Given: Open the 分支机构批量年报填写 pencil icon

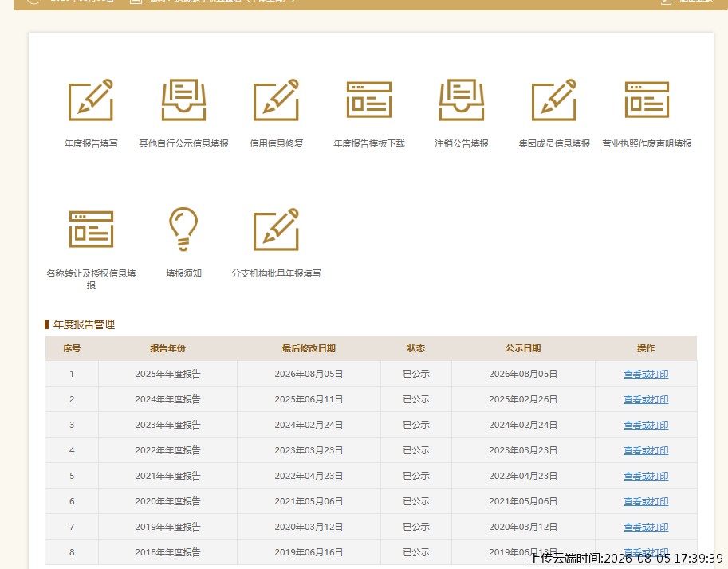Looking at the screenshot, I should coord(276,230).
